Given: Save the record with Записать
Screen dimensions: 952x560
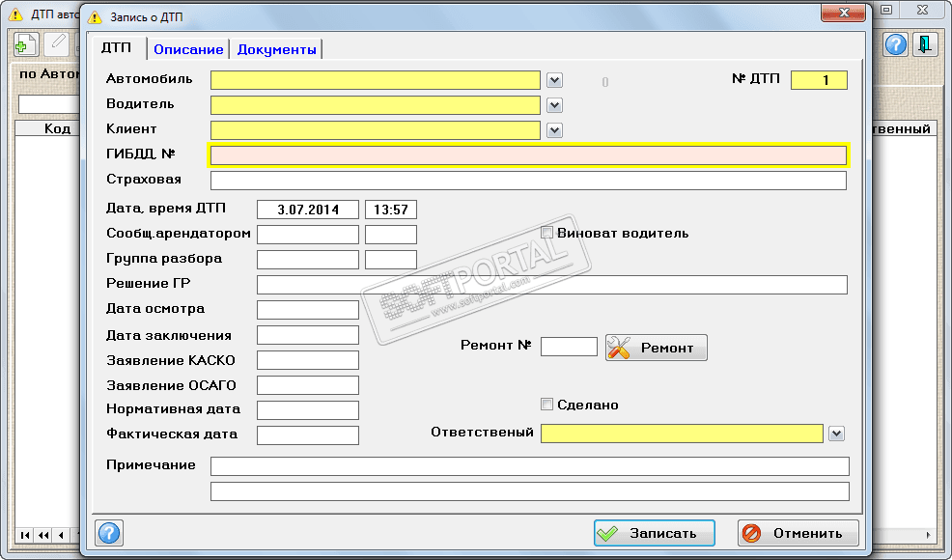Looking at the screenshot, I should tap(655, 533).
